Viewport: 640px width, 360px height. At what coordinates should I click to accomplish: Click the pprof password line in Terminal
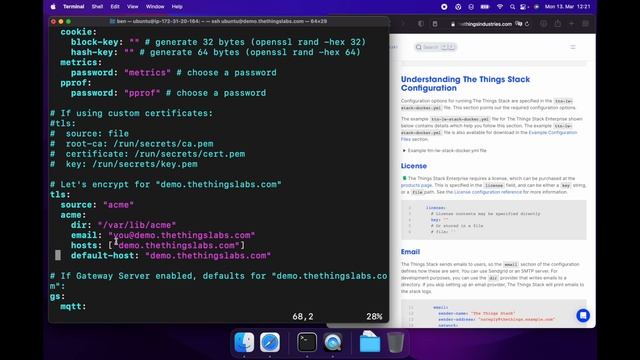pos(168,93)
